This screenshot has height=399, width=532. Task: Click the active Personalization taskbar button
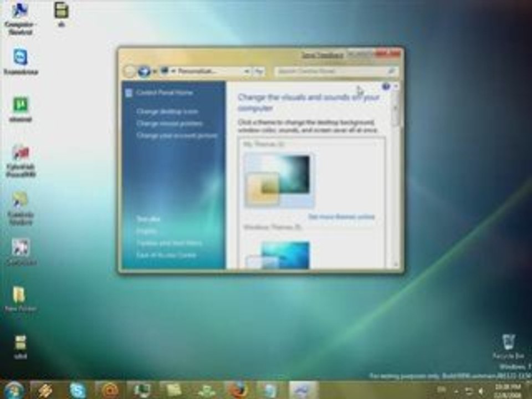pos(303,391)
